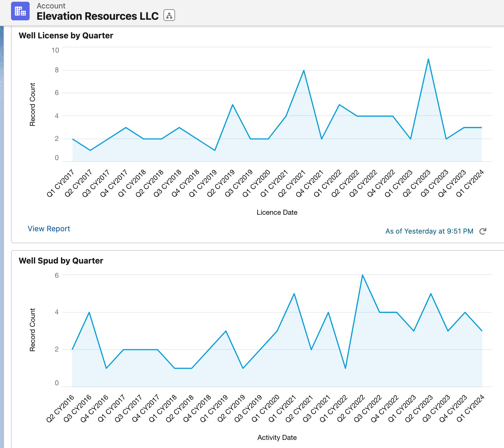The height and width of the screenshot is (448, 504).
Task: Refresh the Well License by Quarter chart
Action: coord(483,231)
